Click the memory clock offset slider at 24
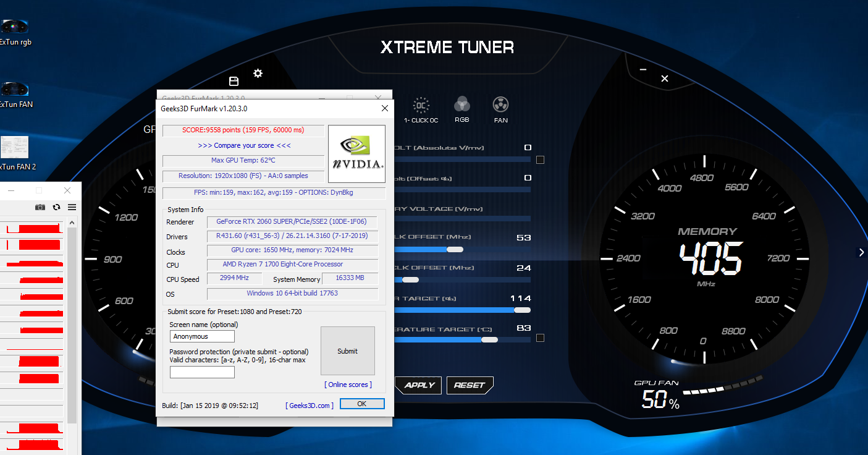This screenshot has height=455, width=868. (410, 279)
